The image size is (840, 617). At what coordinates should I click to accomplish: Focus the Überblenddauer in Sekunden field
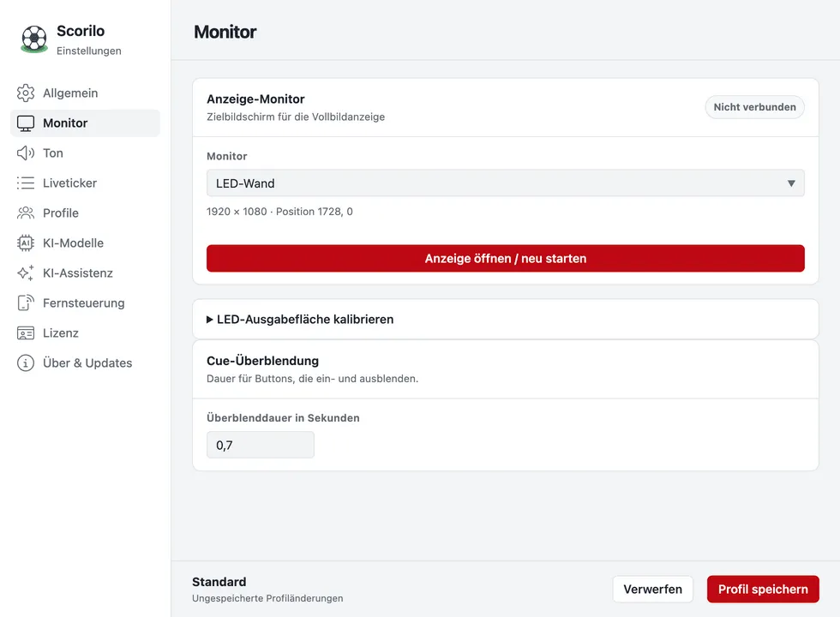[261, 445]
